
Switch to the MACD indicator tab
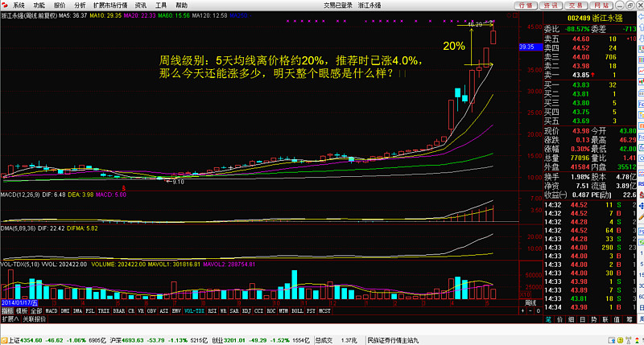pyautogui.click(x=50, y=310)
